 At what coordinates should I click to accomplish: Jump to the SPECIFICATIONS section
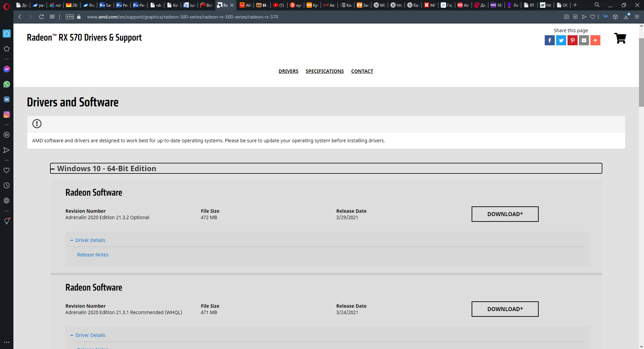pyautogui.click(x=325, y=71)
